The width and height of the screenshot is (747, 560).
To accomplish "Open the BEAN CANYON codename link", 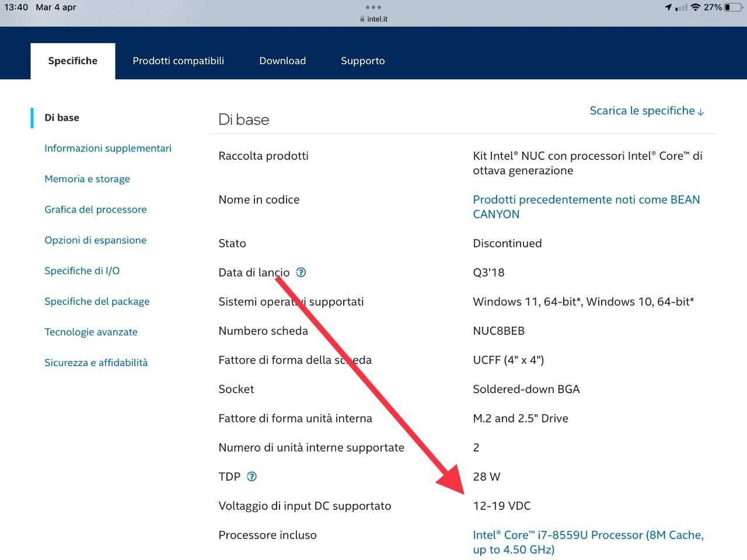I will [587, 206].
